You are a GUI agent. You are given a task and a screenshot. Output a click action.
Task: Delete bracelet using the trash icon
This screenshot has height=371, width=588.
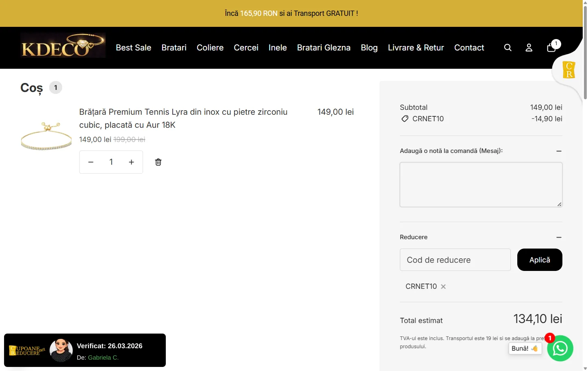(x=158, y=162)
